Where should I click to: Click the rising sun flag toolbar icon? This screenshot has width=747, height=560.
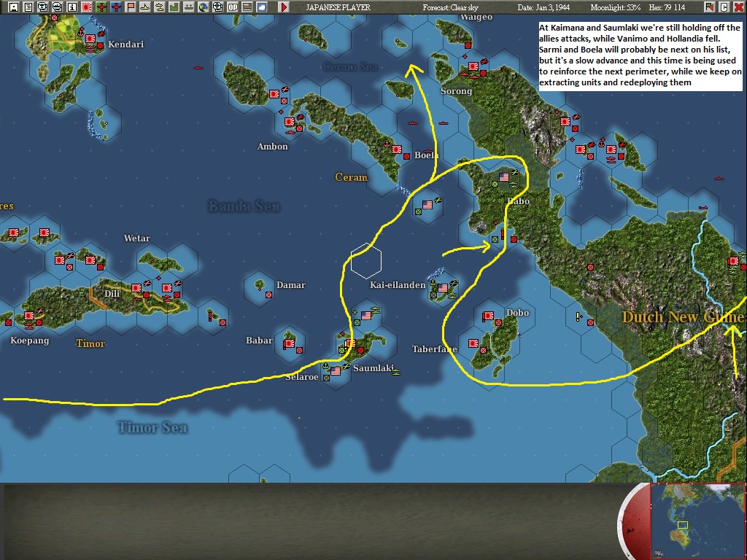tap(87, 7)
